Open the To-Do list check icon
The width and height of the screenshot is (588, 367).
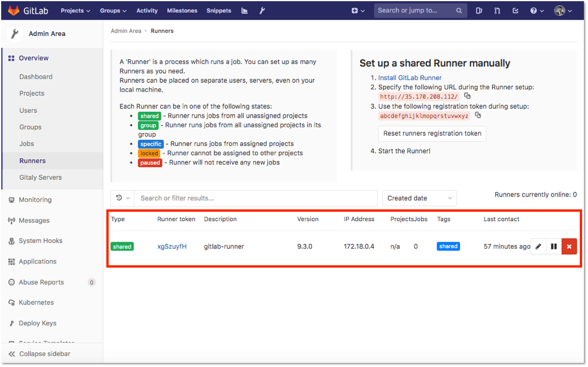coord(516,11)
